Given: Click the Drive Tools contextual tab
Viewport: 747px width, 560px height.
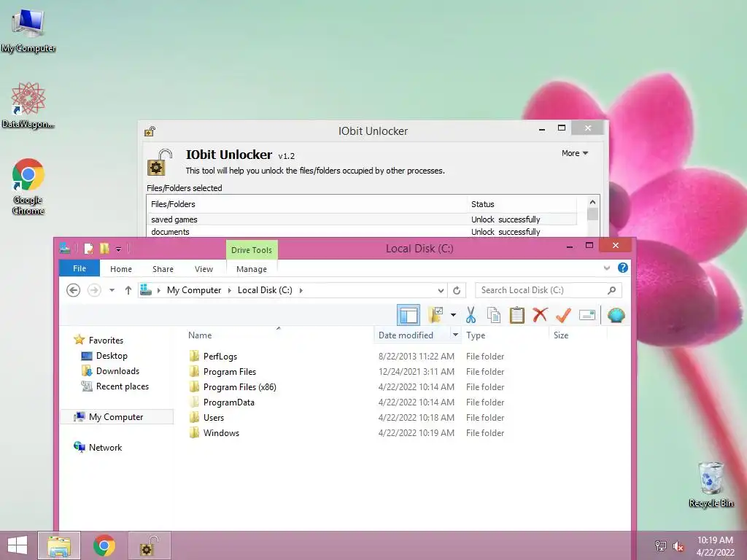Looking at the screenshot, I should (252, 250).
